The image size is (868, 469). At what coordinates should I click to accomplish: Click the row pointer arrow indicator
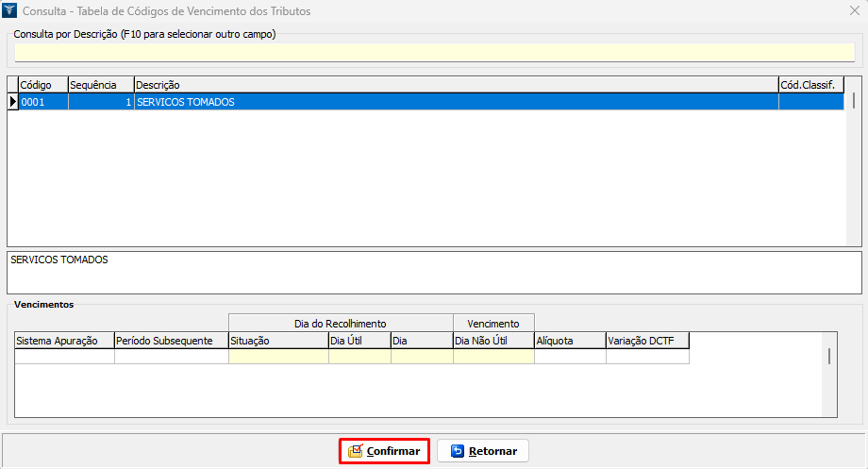(x=13, y=102)
